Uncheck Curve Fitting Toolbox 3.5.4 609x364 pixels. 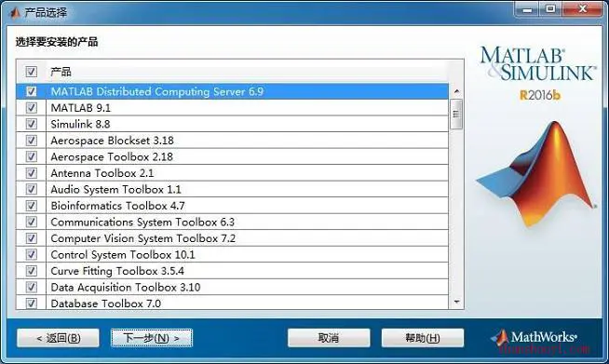32,271
